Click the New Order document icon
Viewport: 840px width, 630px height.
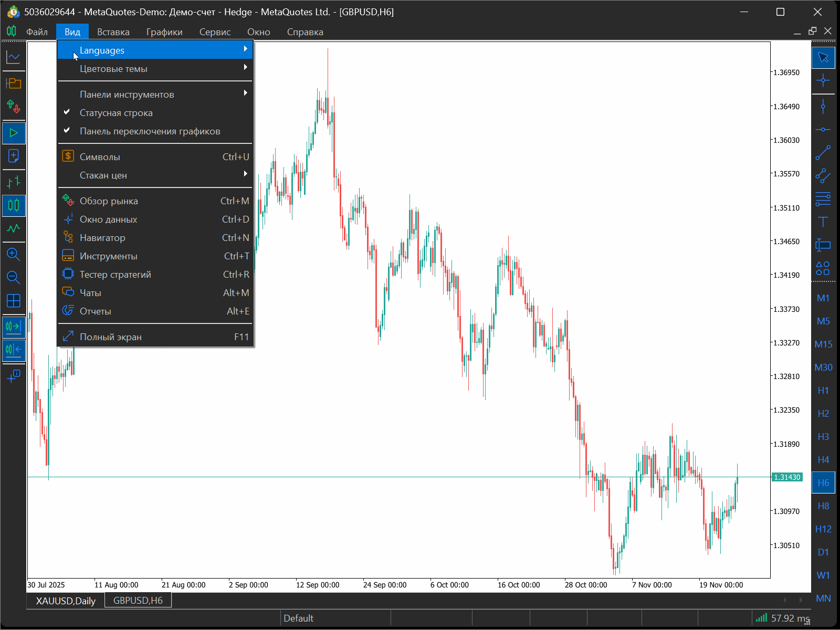click(x=14, y=156)
